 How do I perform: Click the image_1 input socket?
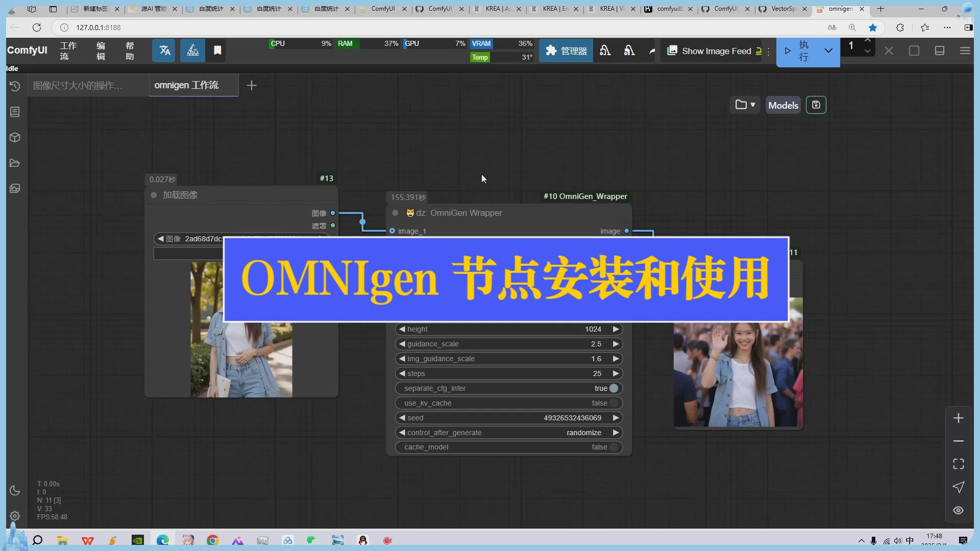point(392,231)
